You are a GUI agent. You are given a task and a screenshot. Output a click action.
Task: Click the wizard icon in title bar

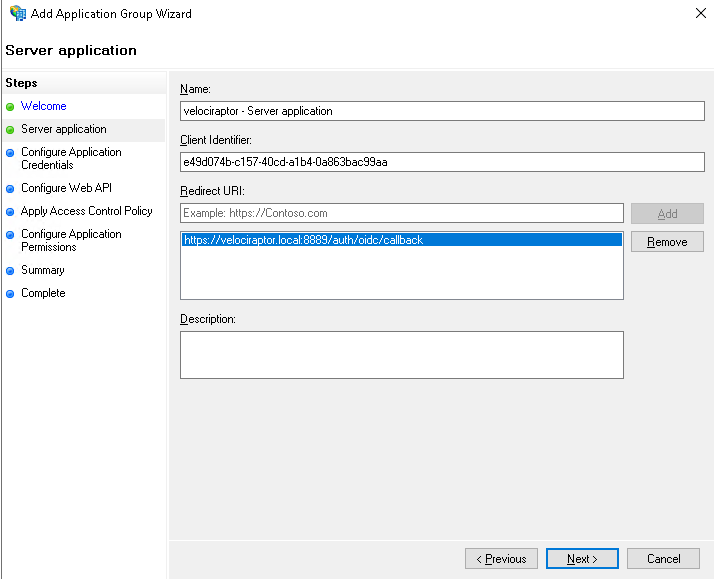pos(17,14)
